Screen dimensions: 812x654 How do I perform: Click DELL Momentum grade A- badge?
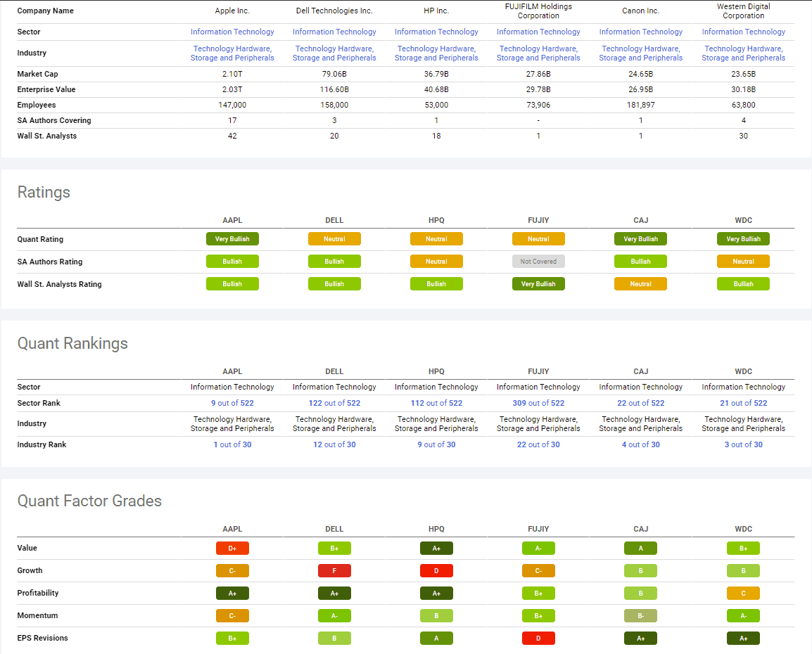click(334, 616)
